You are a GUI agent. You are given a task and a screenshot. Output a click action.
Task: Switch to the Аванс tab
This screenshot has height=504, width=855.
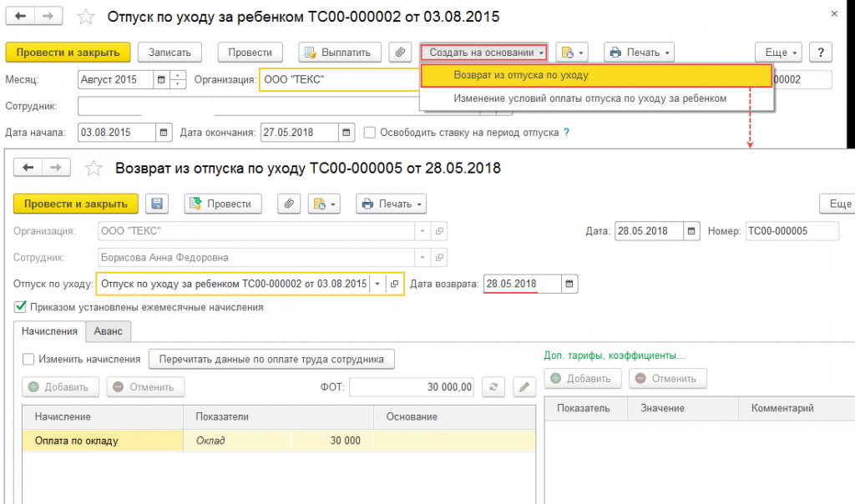click(x=109, y=331)
